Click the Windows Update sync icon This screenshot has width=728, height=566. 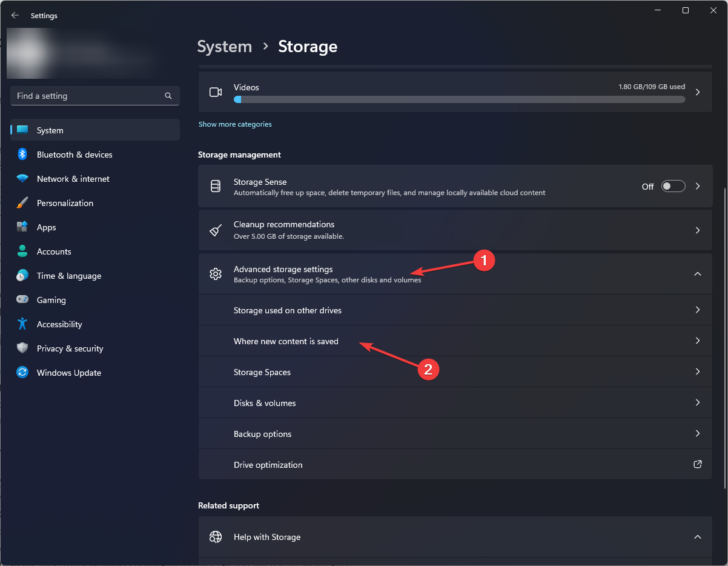coord(22,373)
